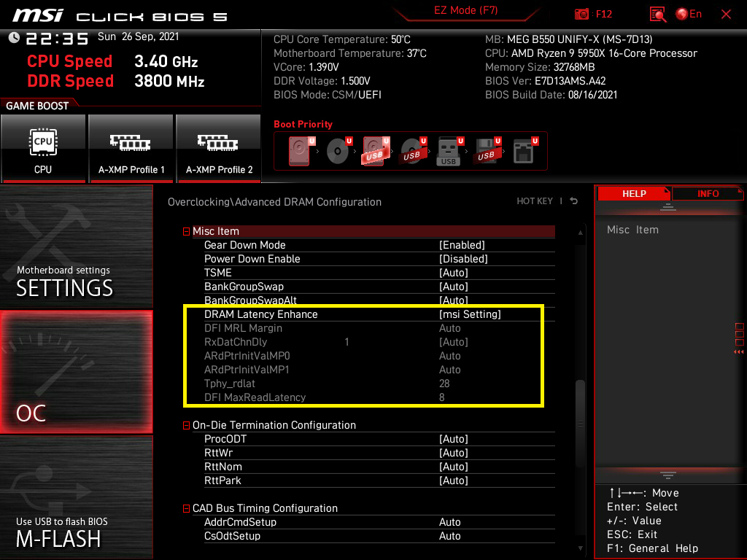
Task: Edit the AddrCmdSetup Auto field
Action: click(x=449, y=522)
